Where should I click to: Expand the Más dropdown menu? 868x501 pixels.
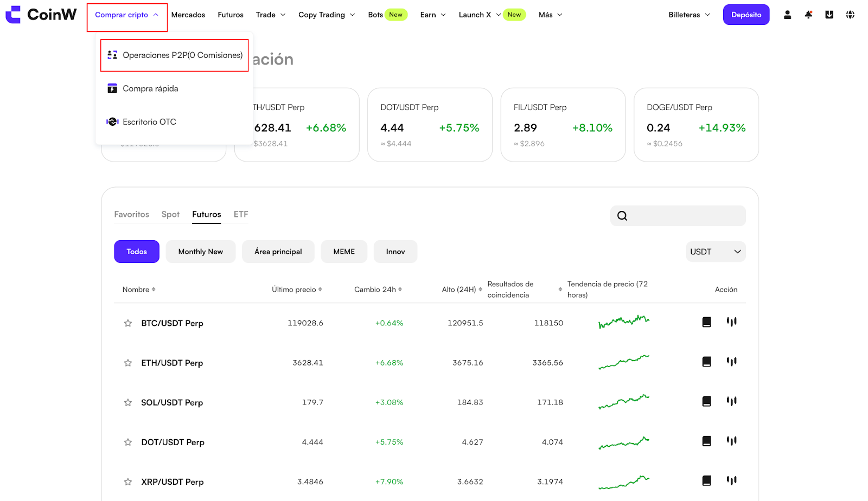pyautogui.click(x=551, y=15)
